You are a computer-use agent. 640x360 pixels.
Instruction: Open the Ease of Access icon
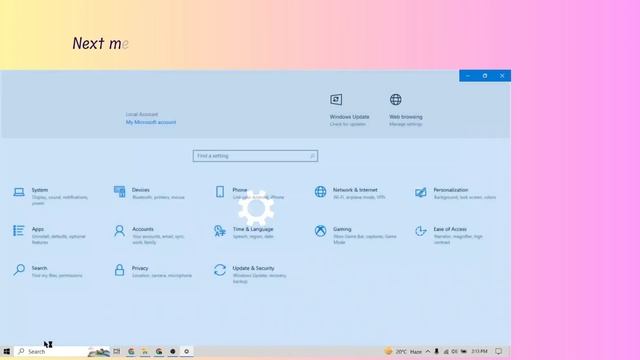[x=421, y=231]
